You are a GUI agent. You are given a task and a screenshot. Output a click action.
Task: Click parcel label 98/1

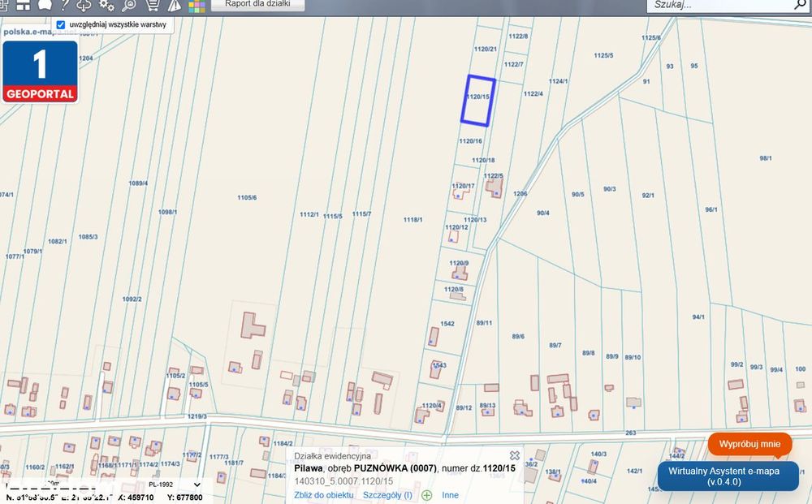[x=766, y=158]
